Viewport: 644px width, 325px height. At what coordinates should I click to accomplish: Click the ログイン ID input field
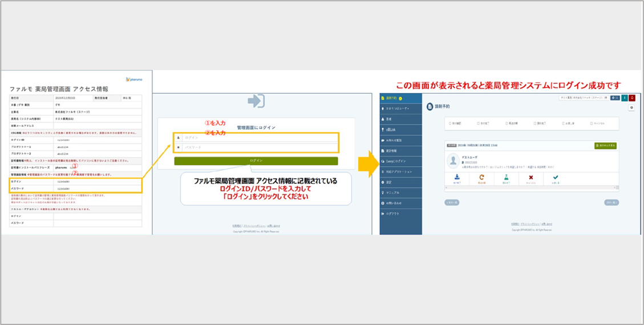click(260, 138)
